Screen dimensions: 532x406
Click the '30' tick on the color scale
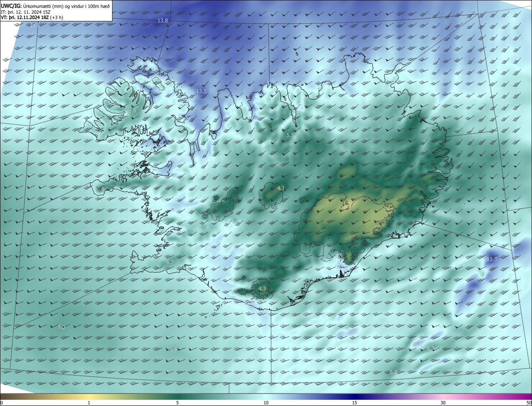pyautogui.click(x=443, y=403)
